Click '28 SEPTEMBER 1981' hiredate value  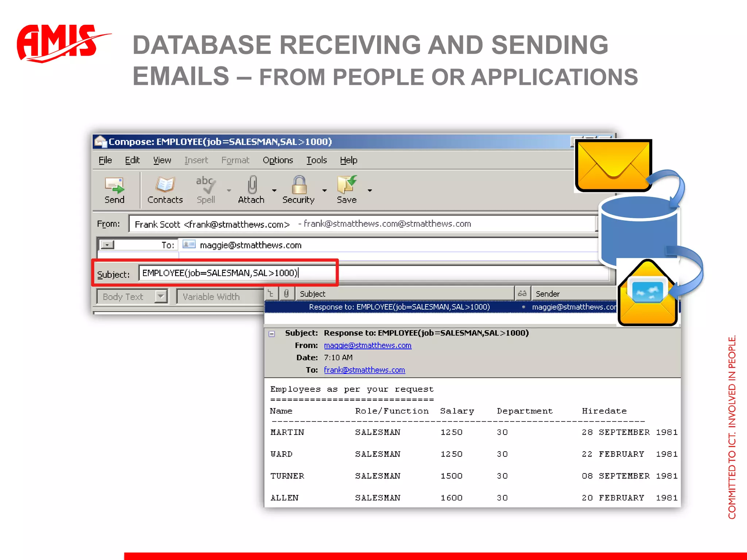tap(630, 432)
